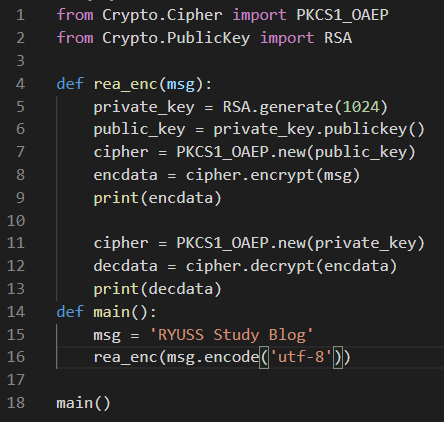
Task: Click the 'msg' parameter in the def rea_enc line
Action: pos(180,84)
